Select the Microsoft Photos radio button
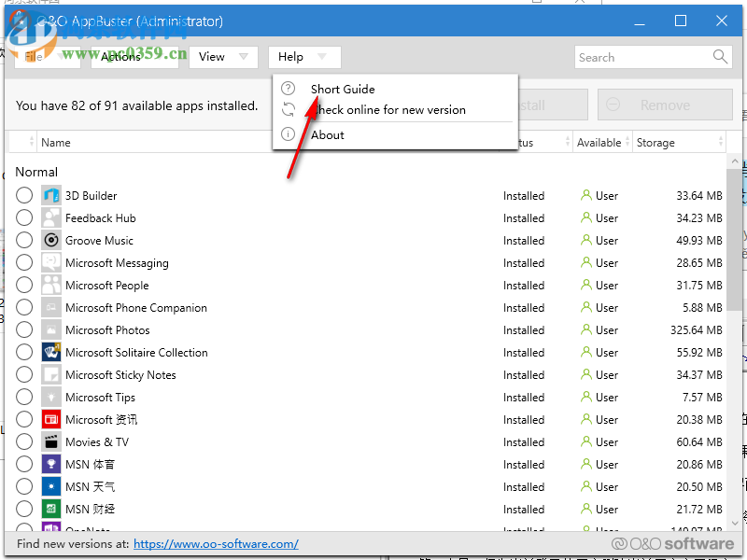This screenshot has height=560, width=747. (24, 330)
